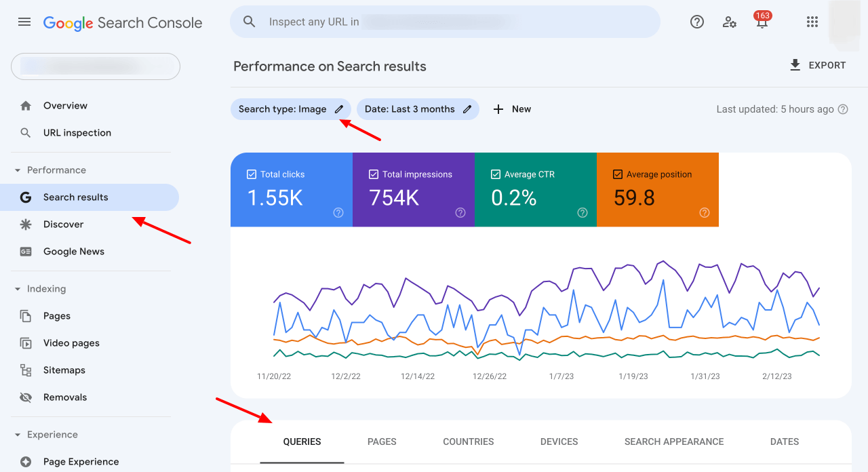
Task: Toggle the Total clicks checkbox
Action: [x=252, y=174]
